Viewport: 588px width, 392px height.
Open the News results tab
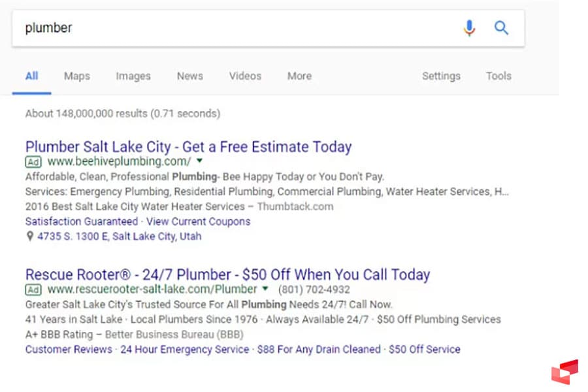pos(189,76)
